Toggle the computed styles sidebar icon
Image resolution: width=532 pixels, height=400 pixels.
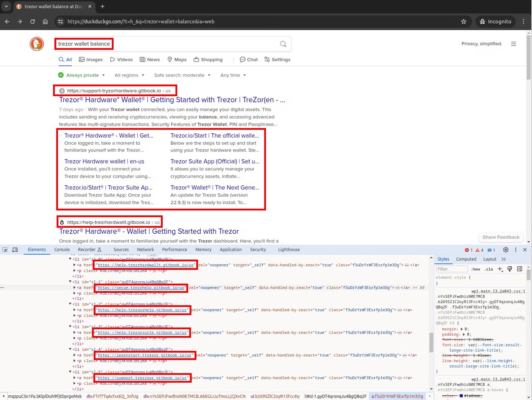coord(520,269)
